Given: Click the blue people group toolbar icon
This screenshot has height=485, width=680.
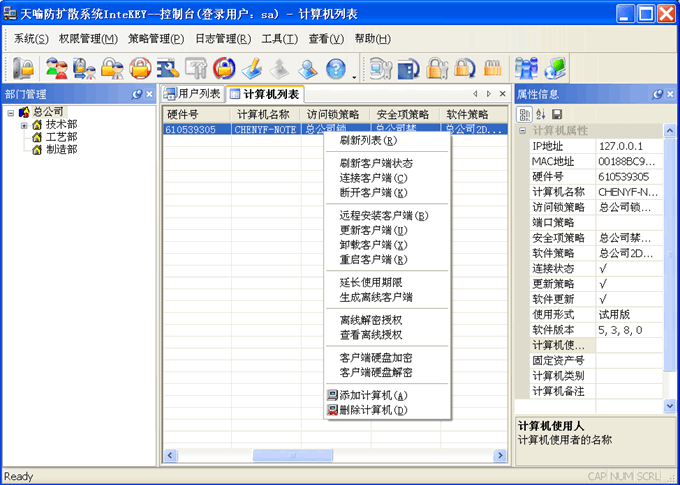Looking at the screenshot, I should 526,69.
